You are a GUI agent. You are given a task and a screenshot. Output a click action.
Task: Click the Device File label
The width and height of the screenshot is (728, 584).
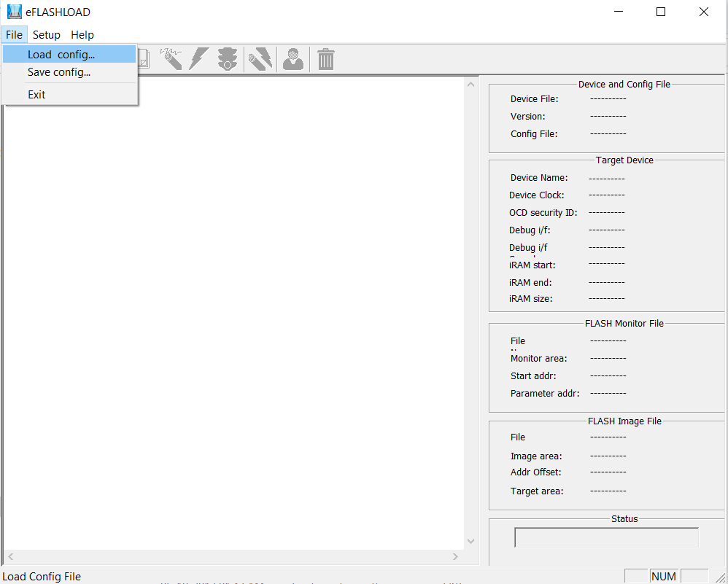(x=535, y=99)
